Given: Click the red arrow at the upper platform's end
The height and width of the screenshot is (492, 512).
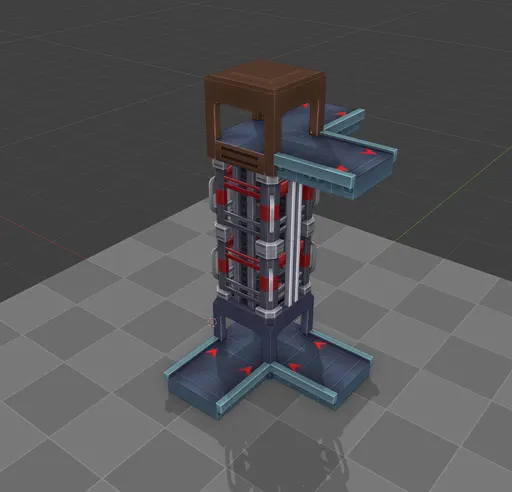Looking at the screenshot, I should click(368, 152).
